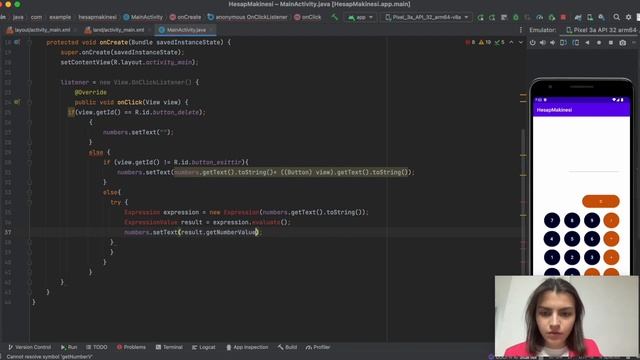Viewport: 640px width, 360px height.
Task: Rotate emulator right icon
Action: coord(576,42)
